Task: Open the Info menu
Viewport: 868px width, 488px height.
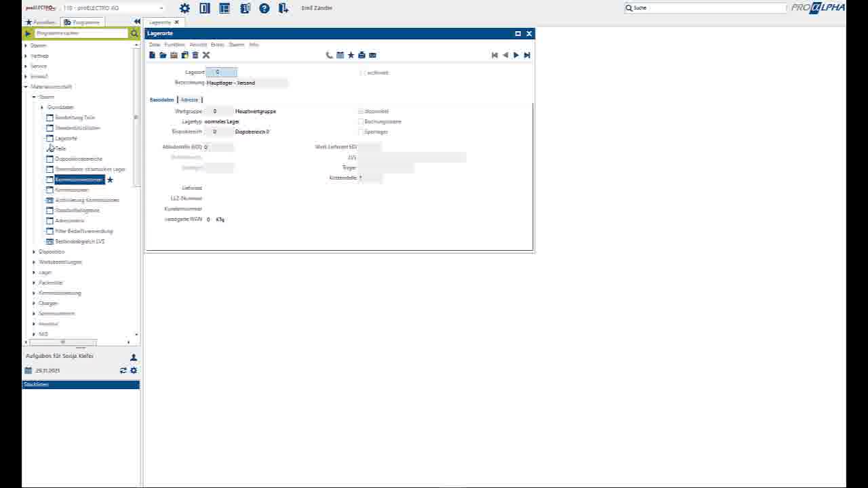Action: click(x=254, y=45)
